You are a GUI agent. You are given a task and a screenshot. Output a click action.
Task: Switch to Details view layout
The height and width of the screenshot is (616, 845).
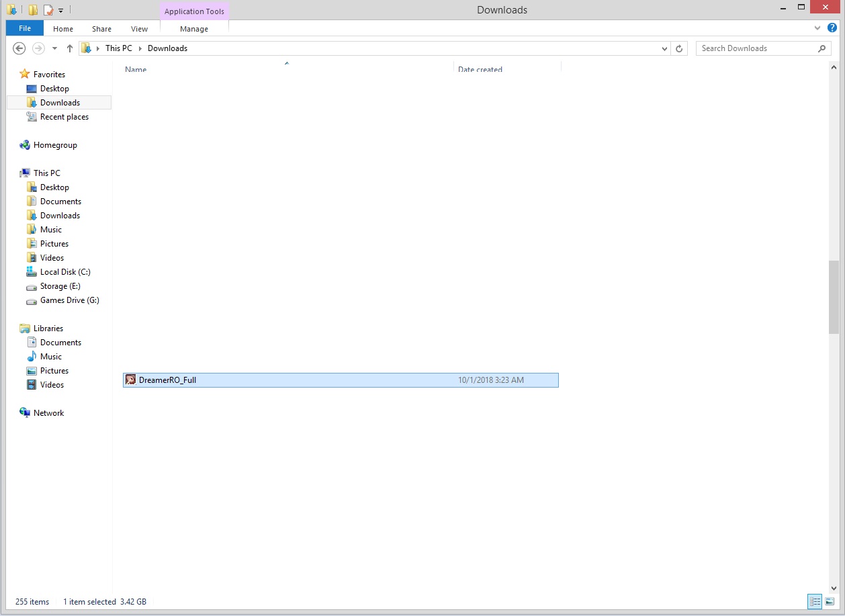coord(815,601)
